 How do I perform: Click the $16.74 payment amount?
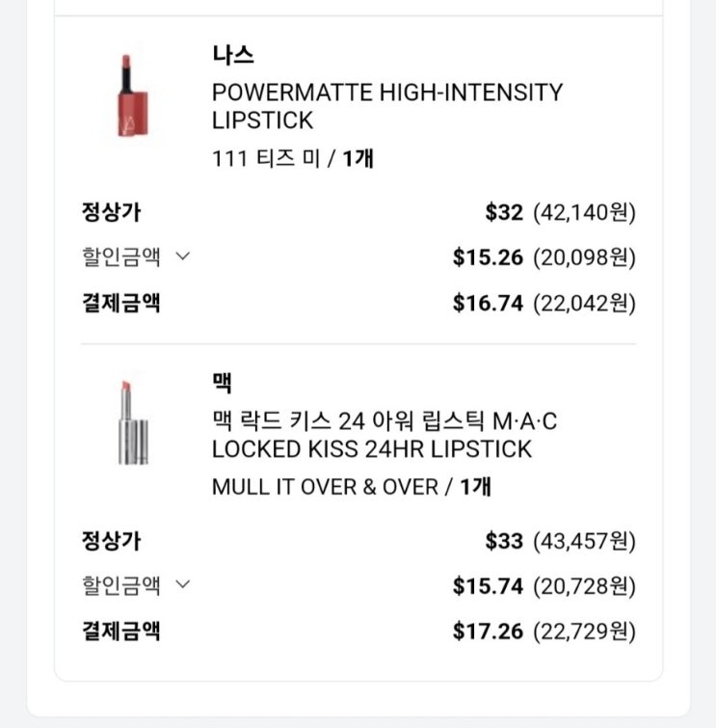(488, 304)
